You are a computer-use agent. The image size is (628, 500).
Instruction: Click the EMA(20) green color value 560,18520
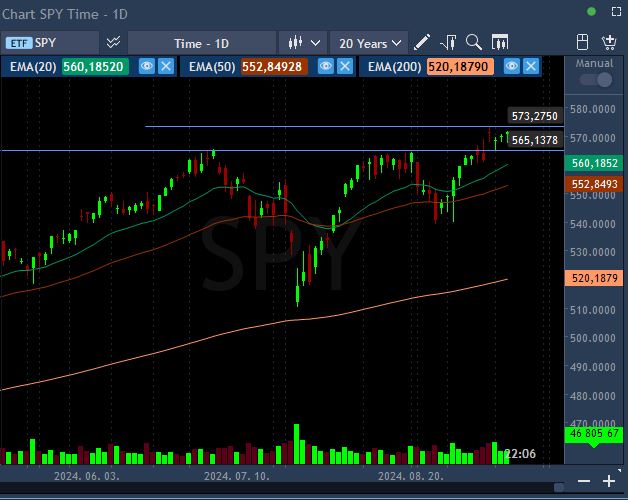[95, 67]
